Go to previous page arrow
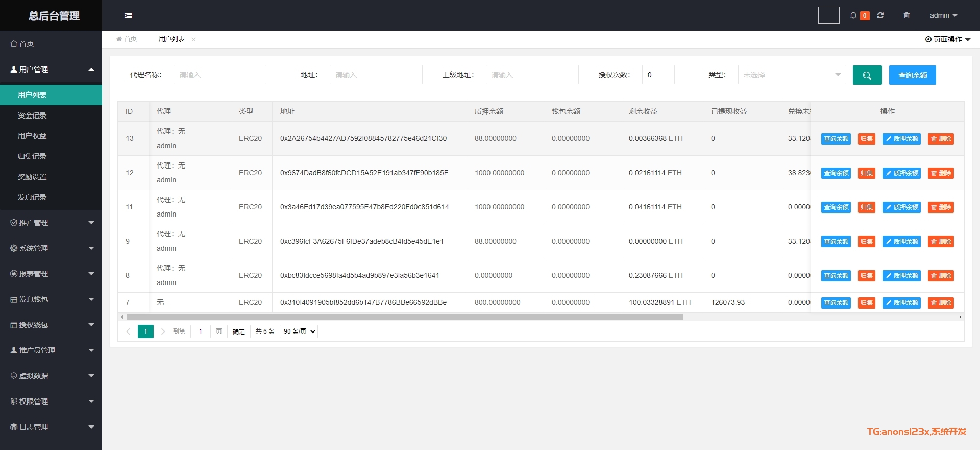The width and height of the screenshot is (980, 450). (x=128, y=331)
